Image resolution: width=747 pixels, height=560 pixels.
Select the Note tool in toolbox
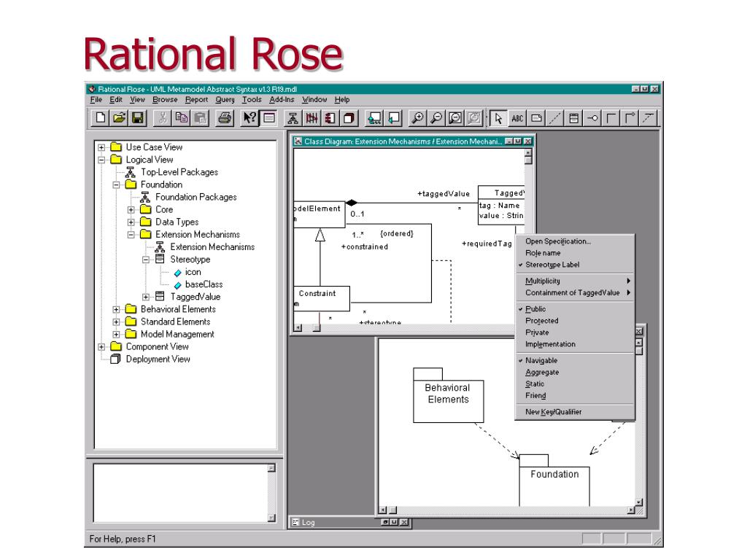[x=536, y=118]
